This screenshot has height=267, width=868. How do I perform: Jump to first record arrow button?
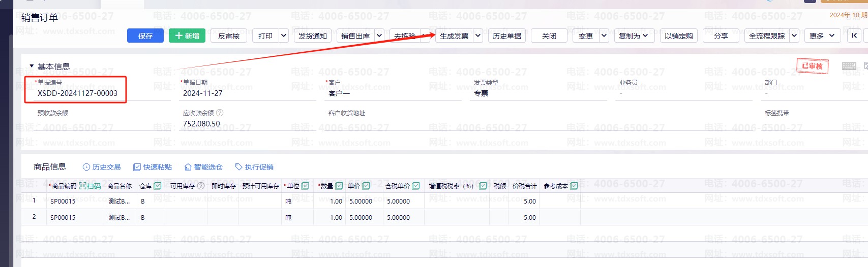854,36
